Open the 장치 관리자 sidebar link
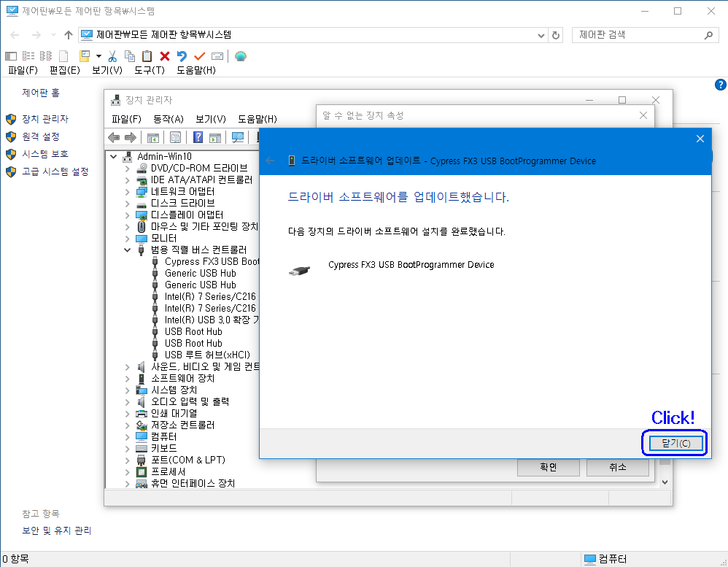The image size is (728, 567). [x=45, y=120]
